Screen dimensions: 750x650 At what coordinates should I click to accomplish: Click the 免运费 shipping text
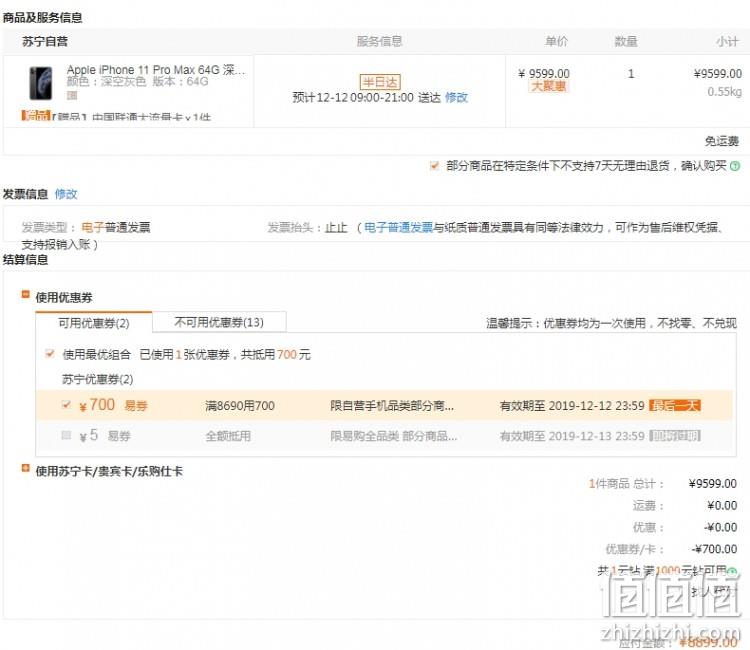tap(722, 141)
